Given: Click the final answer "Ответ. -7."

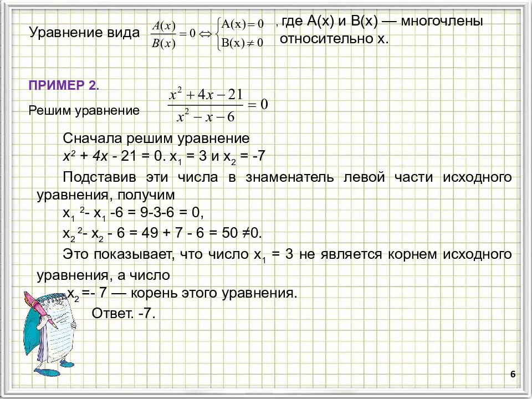Looking at the screenshot, I should click(124, 313).
